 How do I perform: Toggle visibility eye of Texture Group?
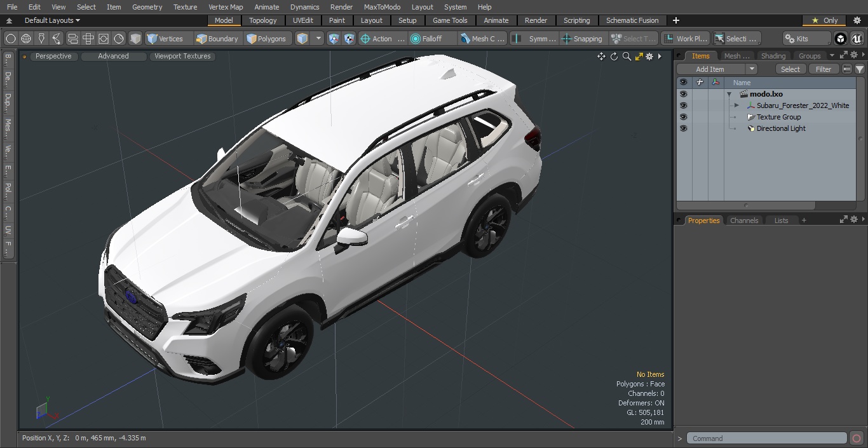[x=683, y=117]
